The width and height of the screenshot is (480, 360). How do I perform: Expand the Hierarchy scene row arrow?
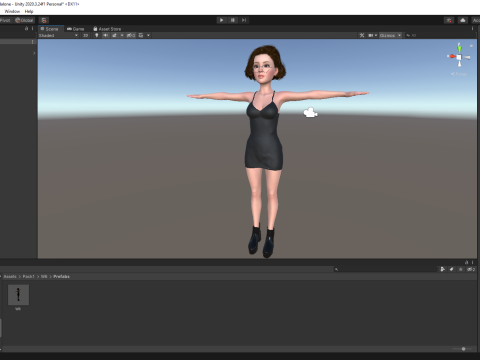34,53
